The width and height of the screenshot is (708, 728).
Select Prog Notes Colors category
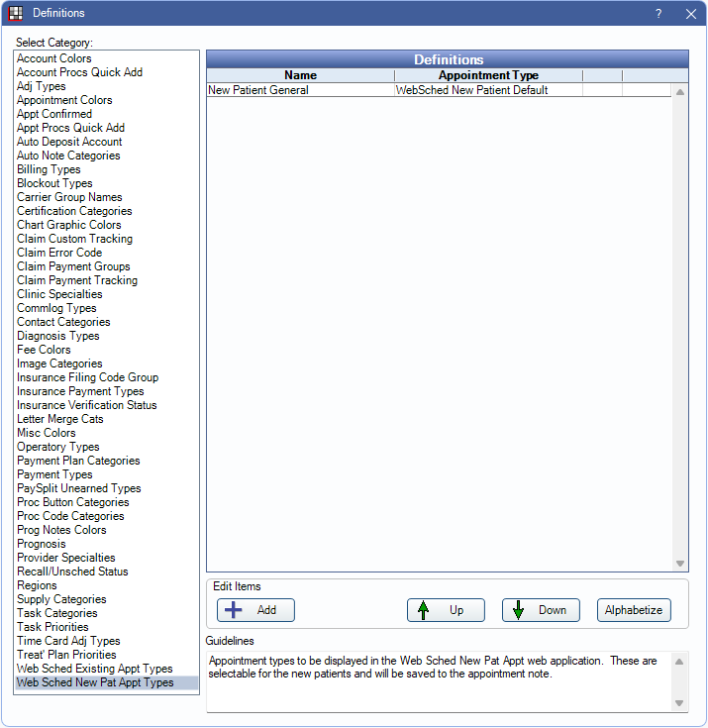point(61,530)
